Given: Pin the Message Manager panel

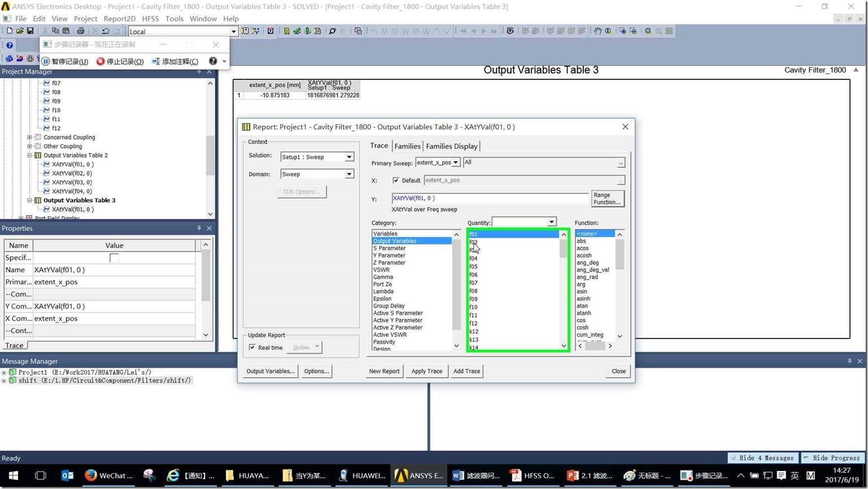Looking at the screenshot, I should click(x=849, y=361).
